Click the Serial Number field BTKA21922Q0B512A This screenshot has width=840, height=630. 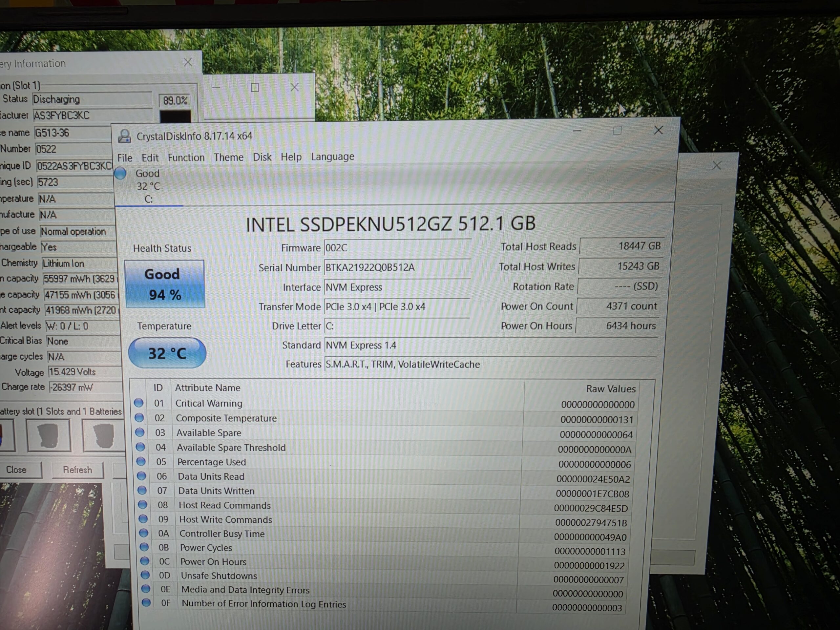point(397,267)
